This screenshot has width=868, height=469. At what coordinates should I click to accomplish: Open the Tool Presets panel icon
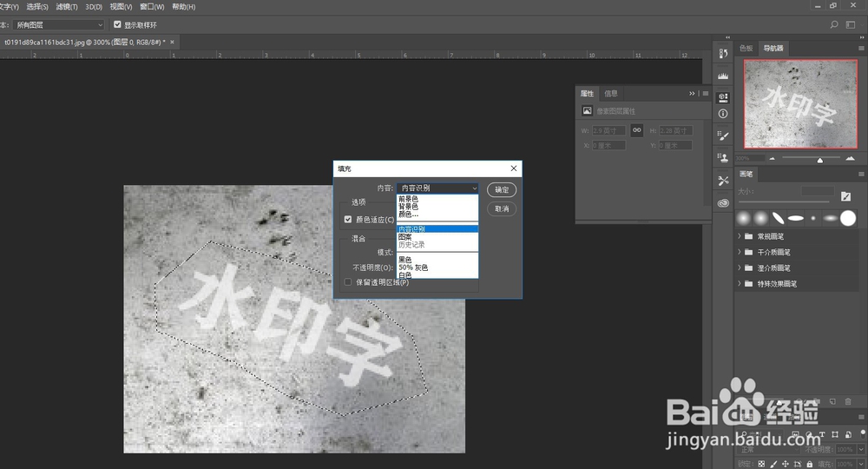[x=723, y=181]
